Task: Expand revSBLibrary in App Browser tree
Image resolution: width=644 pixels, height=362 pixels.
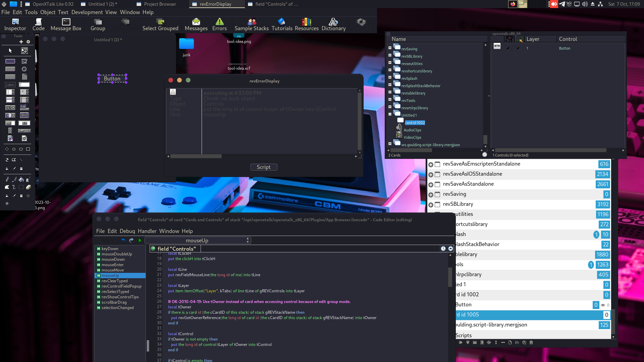Action: click(390, 55)
